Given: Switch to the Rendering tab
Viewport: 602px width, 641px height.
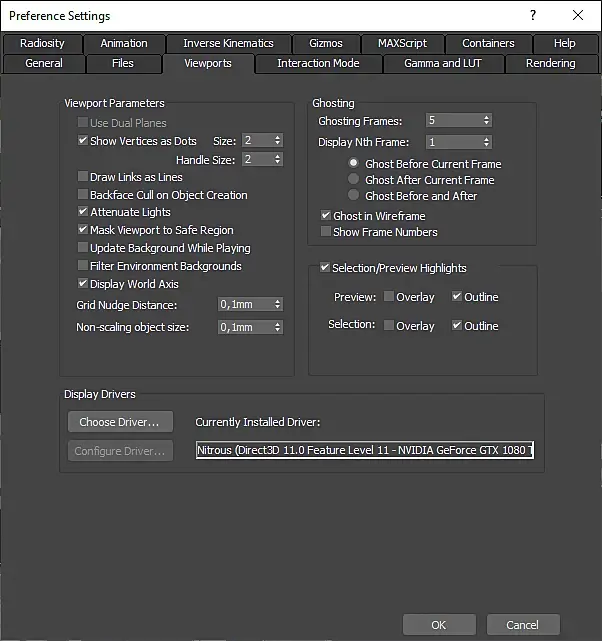Looking at the screenshot, I should pyautogui.click(x=551, y=63).
